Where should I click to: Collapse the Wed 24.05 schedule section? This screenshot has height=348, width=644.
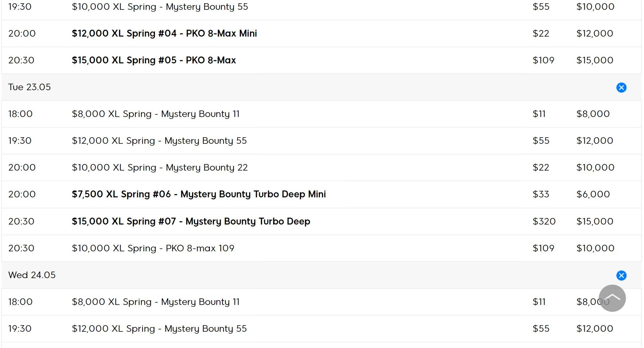pos(621,276)
